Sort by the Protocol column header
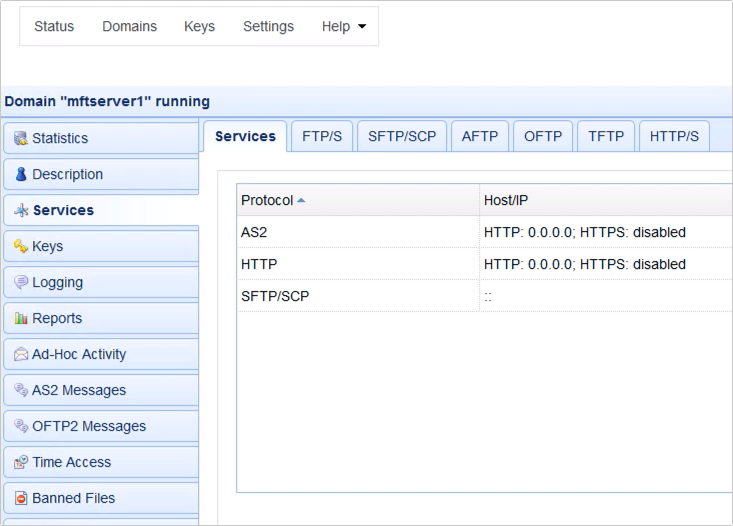The height and width of the screenshot is (526, 733). tap(267, 200)
